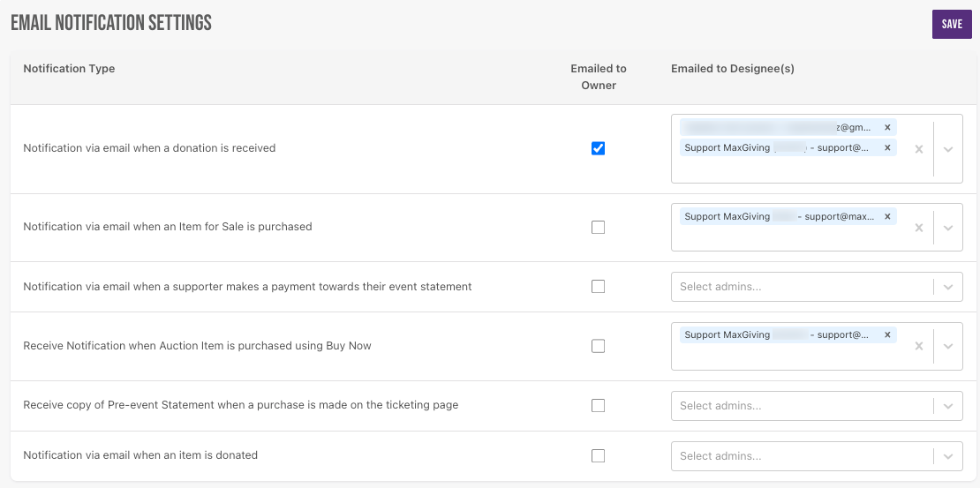Screen dimensions: 980x488
Task: Open designee dropdown arrow for Item for Sale row
Action: (948, 228)
